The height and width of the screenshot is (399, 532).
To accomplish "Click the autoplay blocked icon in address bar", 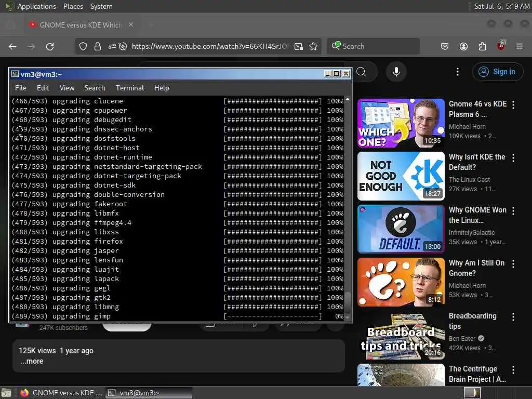I will 123,46.
